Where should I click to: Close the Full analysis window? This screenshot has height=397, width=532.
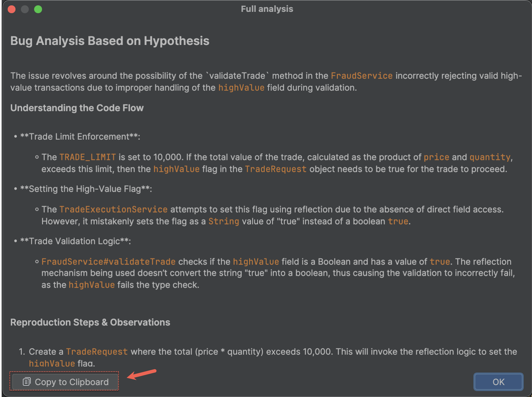point(12,9)
